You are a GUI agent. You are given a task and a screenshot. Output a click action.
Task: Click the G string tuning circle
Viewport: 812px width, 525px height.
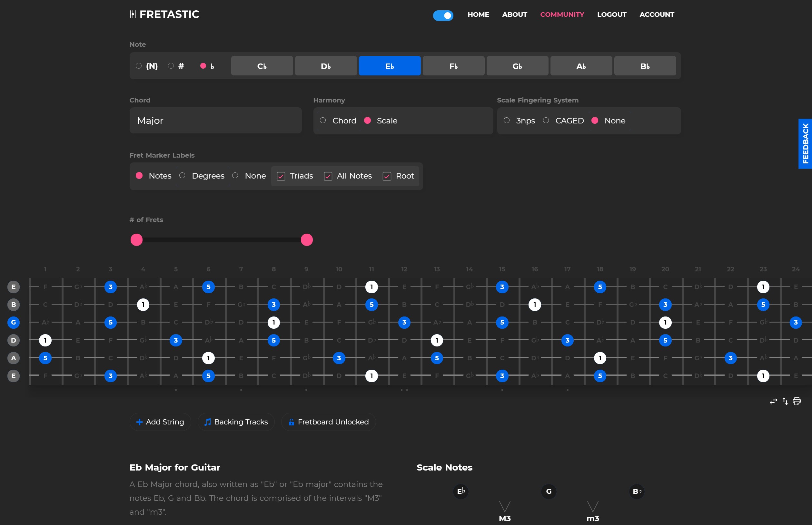(x=14, y=322)
